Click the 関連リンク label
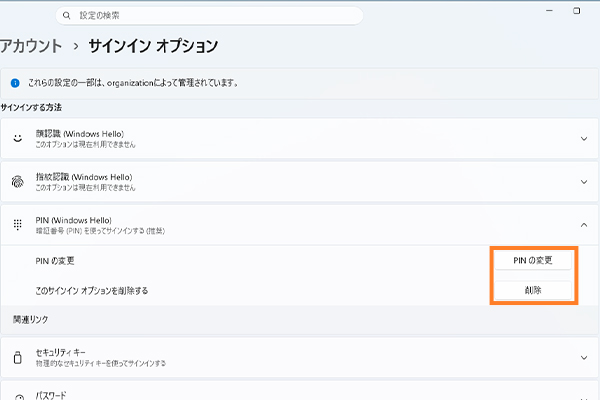This screenshot has height=400, width=600. coord(31,320)
